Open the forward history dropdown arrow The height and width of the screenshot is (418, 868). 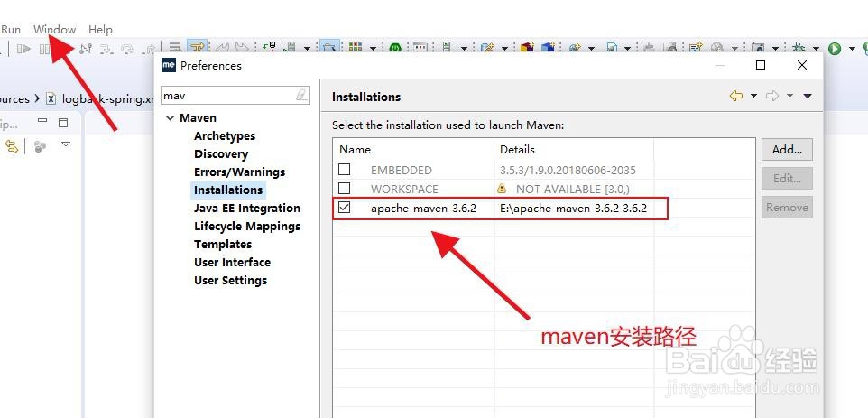pyautogui.click(x=790, y=97)
